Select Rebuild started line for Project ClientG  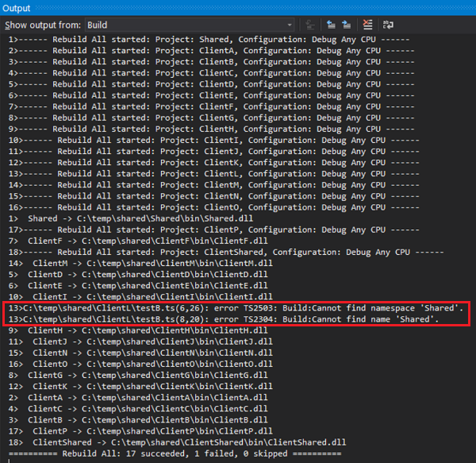[x=211, y=118]
